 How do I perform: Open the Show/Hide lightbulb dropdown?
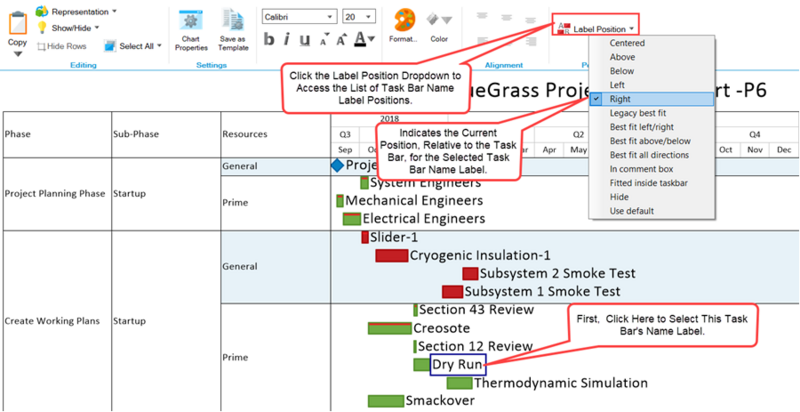(x=68, y=28)
